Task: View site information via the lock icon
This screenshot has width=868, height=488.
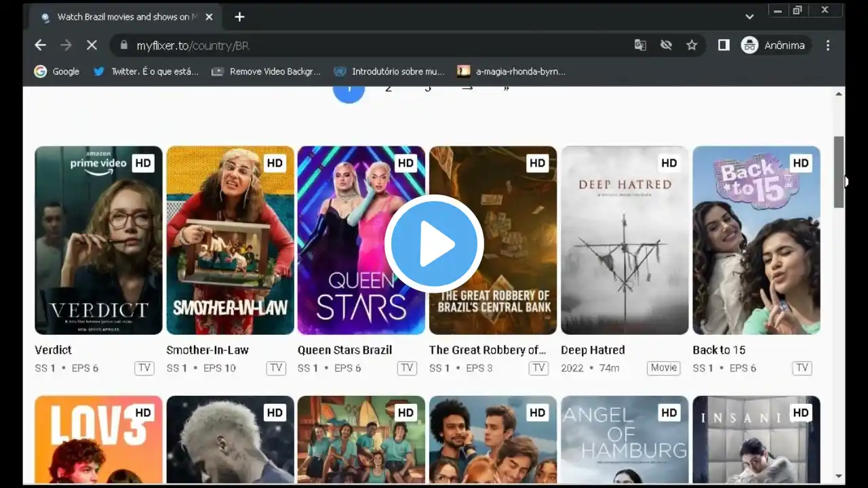Action: pyautogui.click(x=123, y=45)
